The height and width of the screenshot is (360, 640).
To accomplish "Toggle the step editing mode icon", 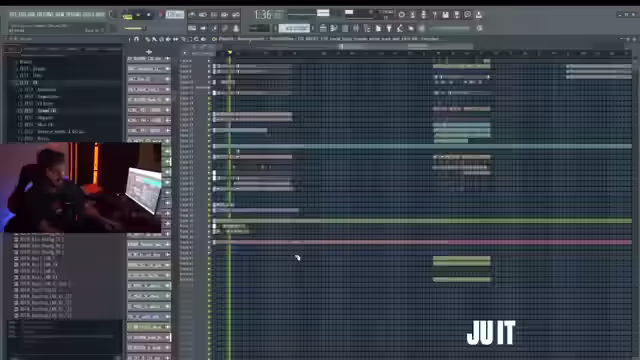I will coord(214,28).
